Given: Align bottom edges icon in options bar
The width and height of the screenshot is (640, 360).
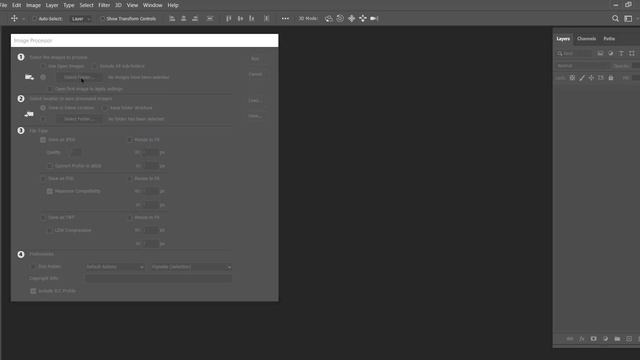Looking at the screenshot, I should click(x=251, y=18).
